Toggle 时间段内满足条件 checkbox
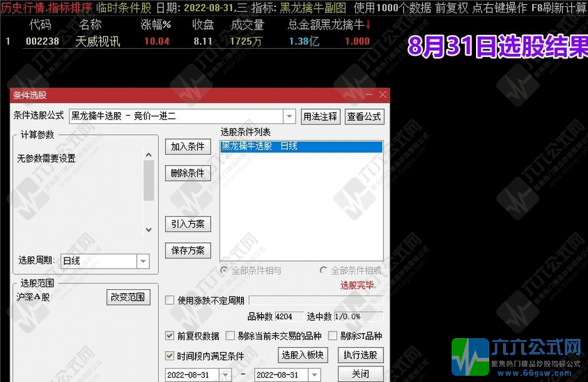The image size is (588, 382). pyautogui.click(x=170, y=355)
